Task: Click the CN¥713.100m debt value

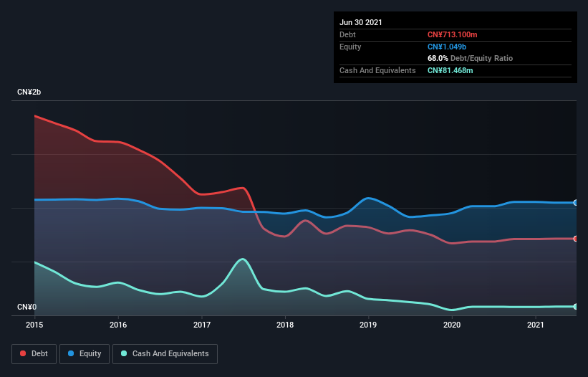Action: (x=452, y=34)
